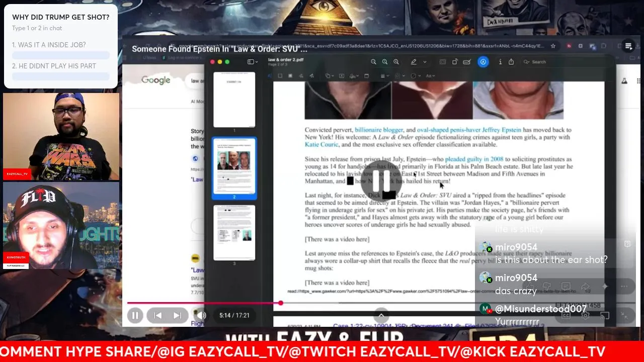
Task: Skip to the next video in the player
Action: [x=177, y=315]
